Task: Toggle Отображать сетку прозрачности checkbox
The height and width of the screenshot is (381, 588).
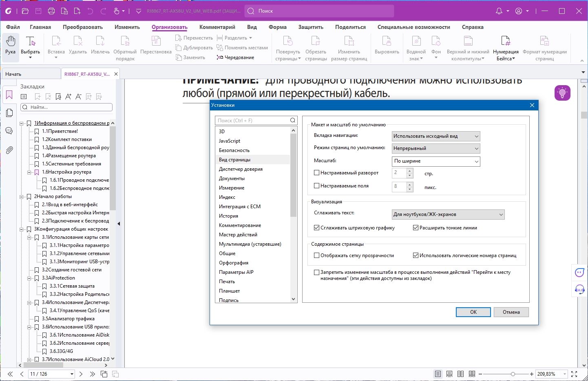Action: pyautogui.click(x=316, y=255)
